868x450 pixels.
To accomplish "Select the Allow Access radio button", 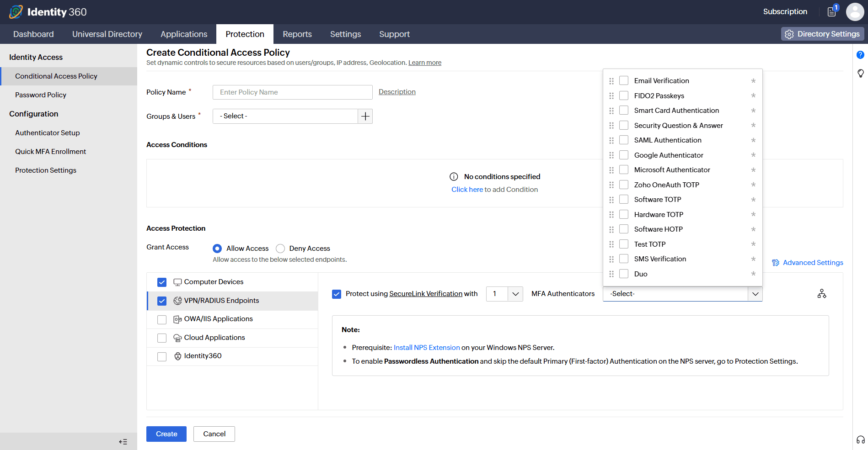I will point(217,249).
